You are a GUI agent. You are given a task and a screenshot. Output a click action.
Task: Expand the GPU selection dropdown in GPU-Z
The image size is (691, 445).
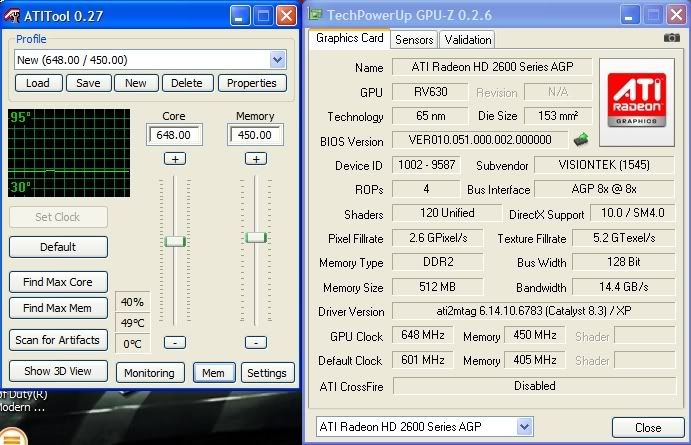(524, 426)
